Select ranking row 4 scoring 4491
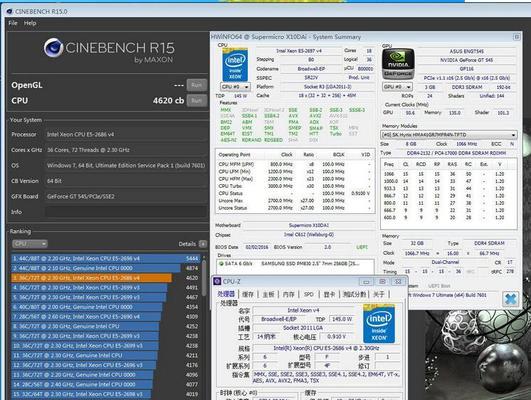This screenshot has width=531, height=400. [x=106, y=288]
